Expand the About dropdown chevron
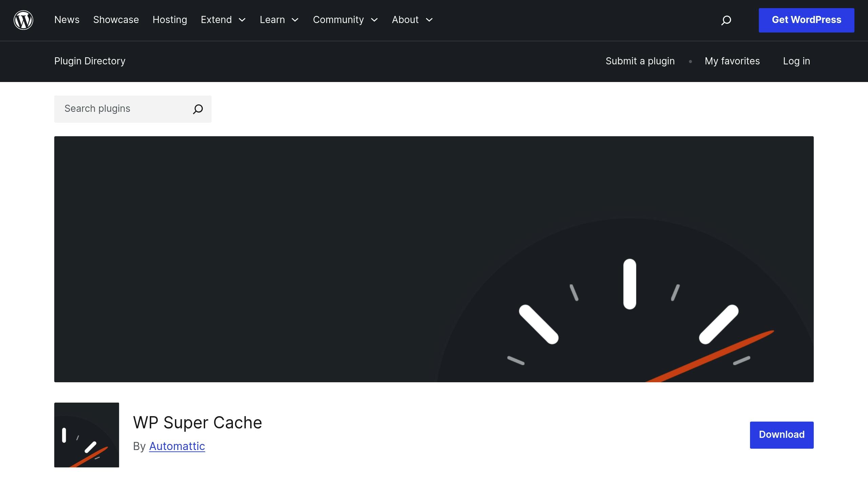This screenshot has width=868, height=488. click(429, 20)
